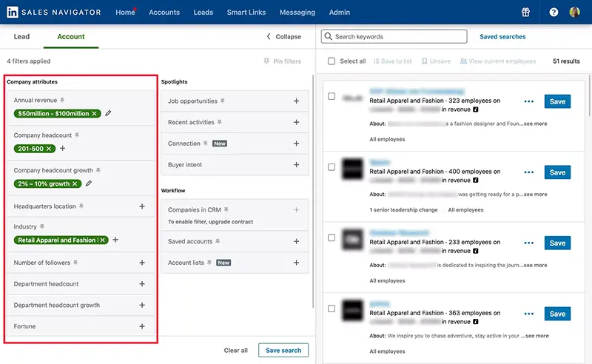
Task: Remove the $50million - $100million revenue filter
Action: pyautogui.click(x=95, y=113)
